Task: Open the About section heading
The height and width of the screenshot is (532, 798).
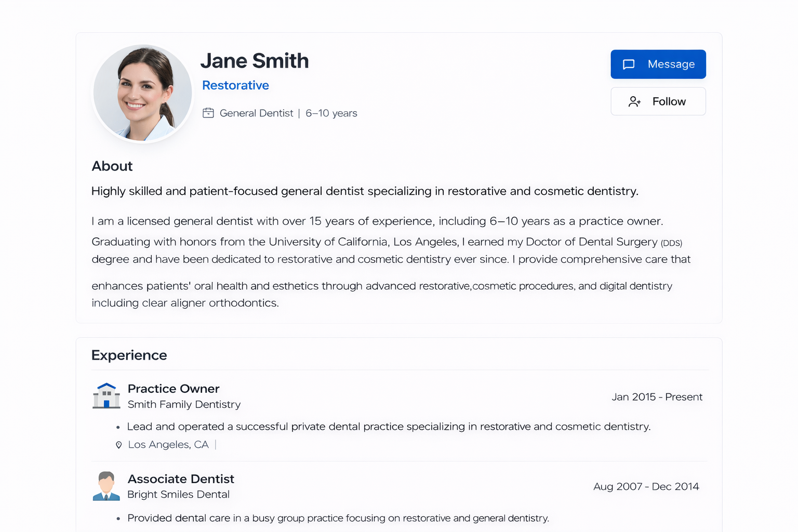Action: 112,166
